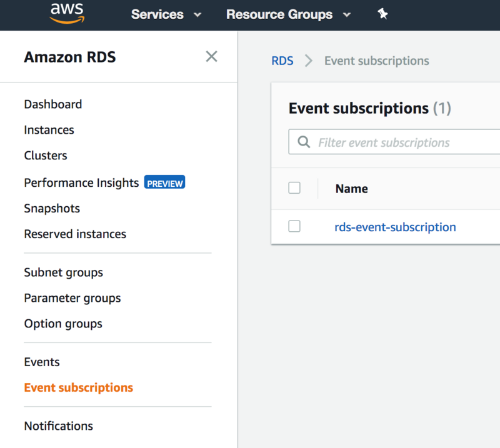The image size is (500, 448).
Task: Sort by the Name column header
Action: click(x=352, y=189)
